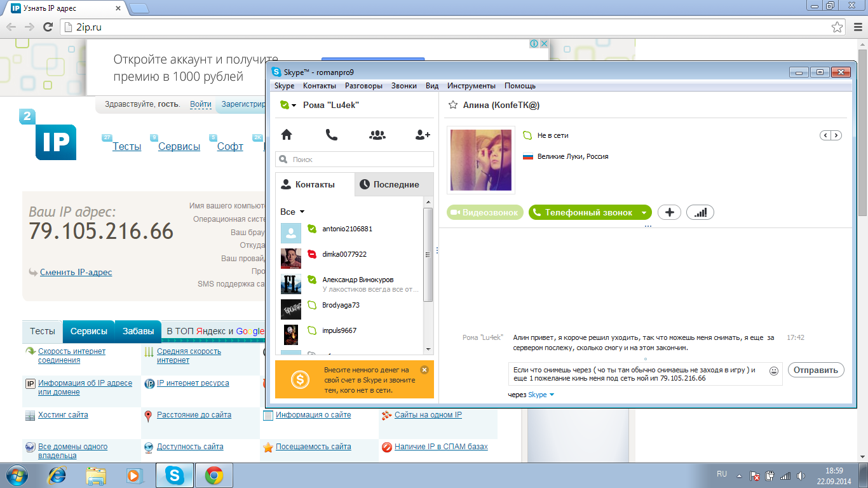868x488 pixels.
Task: Focus the Skype Поиск search field
Action: coord(355,159)
